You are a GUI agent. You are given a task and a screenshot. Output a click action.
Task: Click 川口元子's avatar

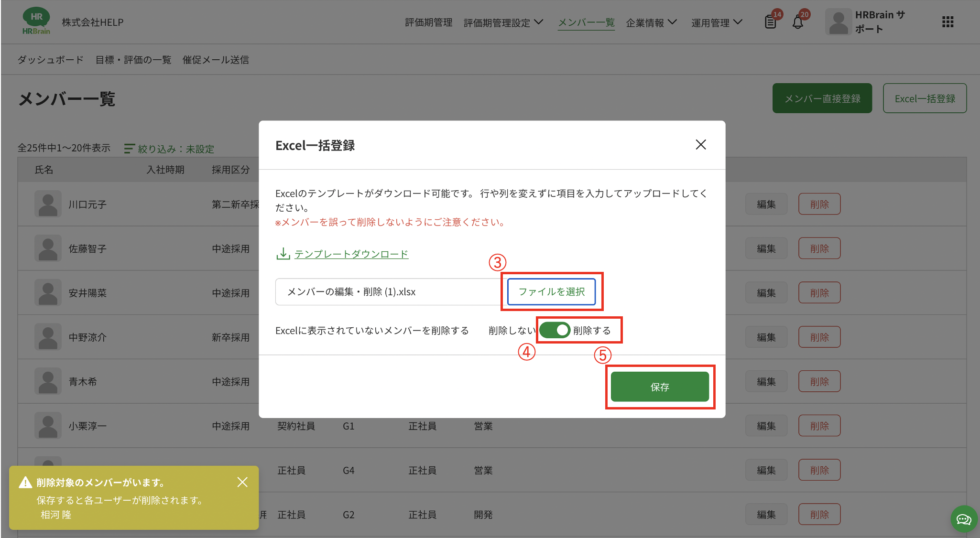tap(48, 204)
